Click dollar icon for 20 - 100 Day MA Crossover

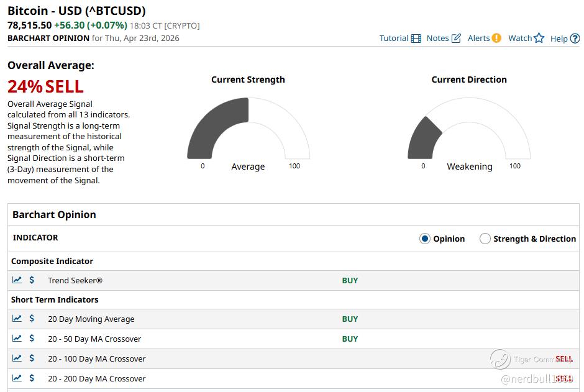32,358
